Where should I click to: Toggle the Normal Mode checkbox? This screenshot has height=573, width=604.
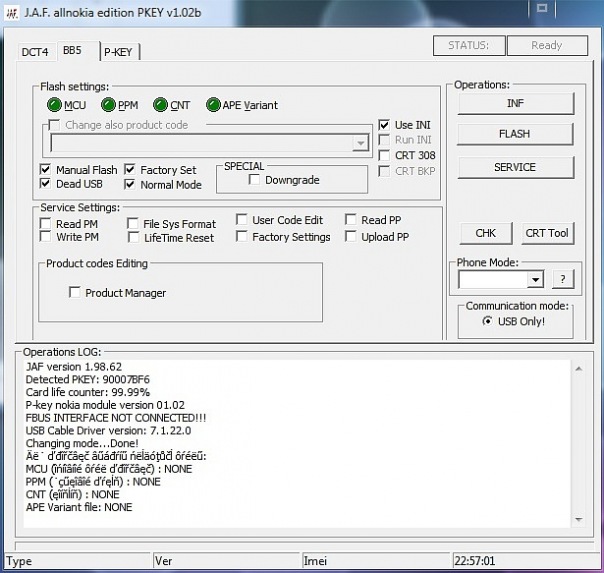130,184
